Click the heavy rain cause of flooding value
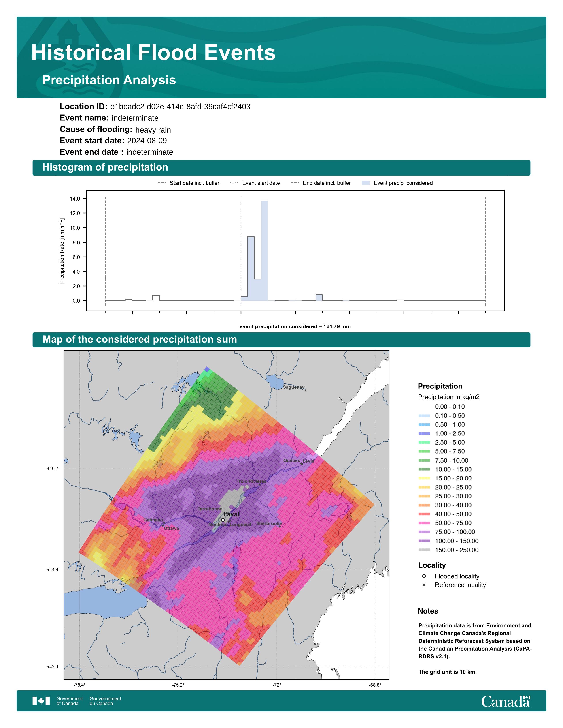Screen dimensions: 563x728 [153, 130]
